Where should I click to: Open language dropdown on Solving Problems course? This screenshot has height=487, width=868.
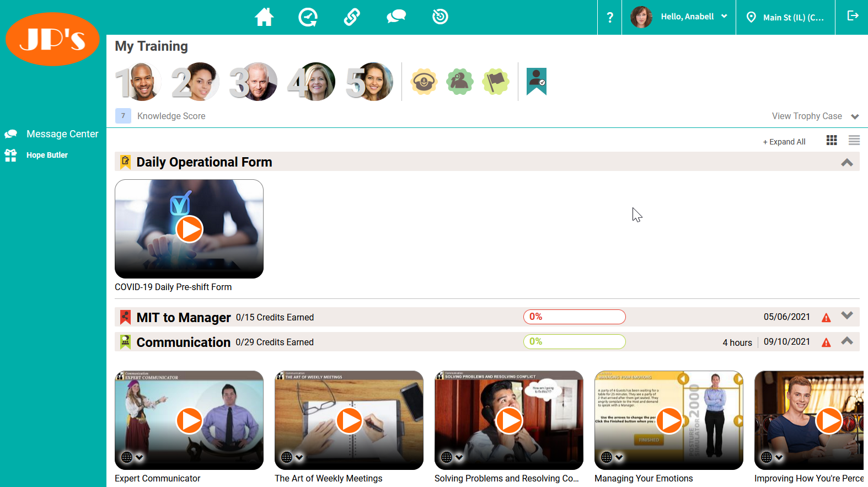(452, 457)
